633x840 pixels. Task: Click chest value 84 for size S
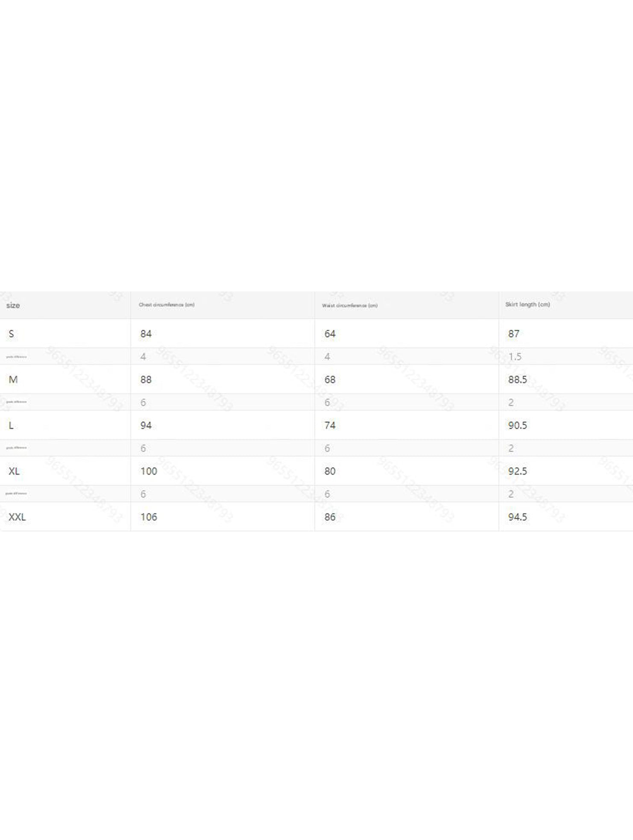(x=146, y=334)
